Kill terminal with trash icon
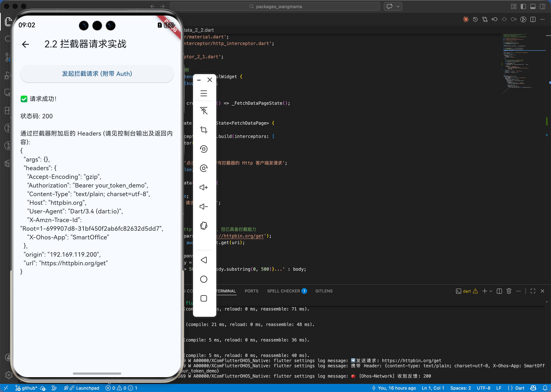551x392 pixels. (x=509, y=291)
